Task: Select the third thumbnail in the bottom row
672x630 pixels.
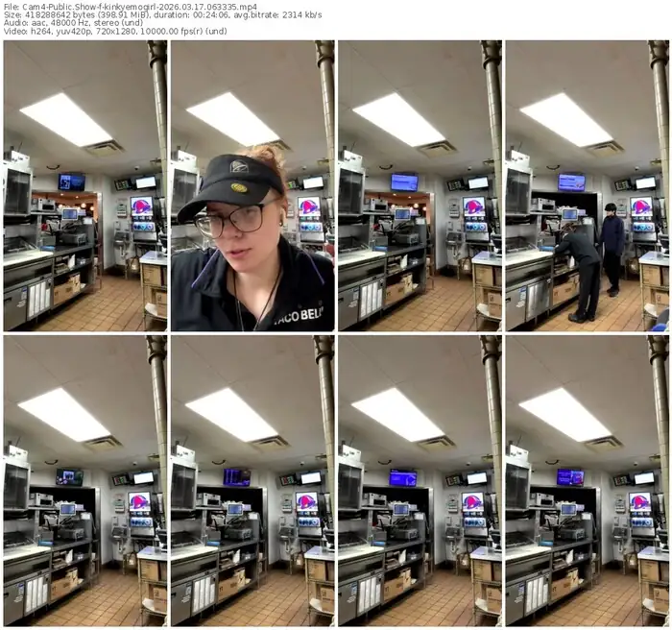Action: tap(420, 481)
